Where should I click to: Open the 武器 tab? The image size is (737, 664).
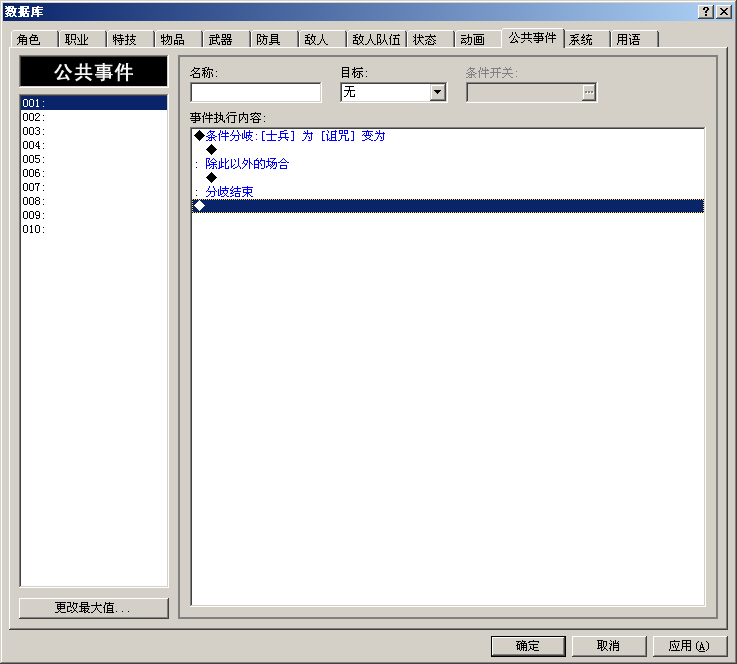pyautogui.click(x=226, y=39)
